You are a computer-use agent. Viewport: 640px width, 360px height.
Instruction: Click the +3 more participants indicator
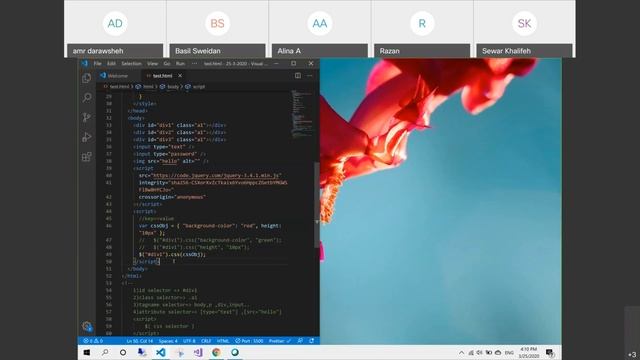[x=632, y=354]
